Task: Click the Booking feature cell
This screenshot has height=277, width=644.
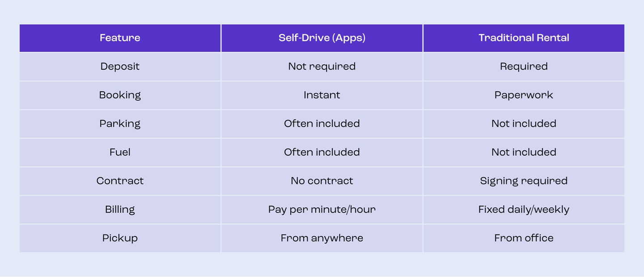Action: click(x=120, y=95)
